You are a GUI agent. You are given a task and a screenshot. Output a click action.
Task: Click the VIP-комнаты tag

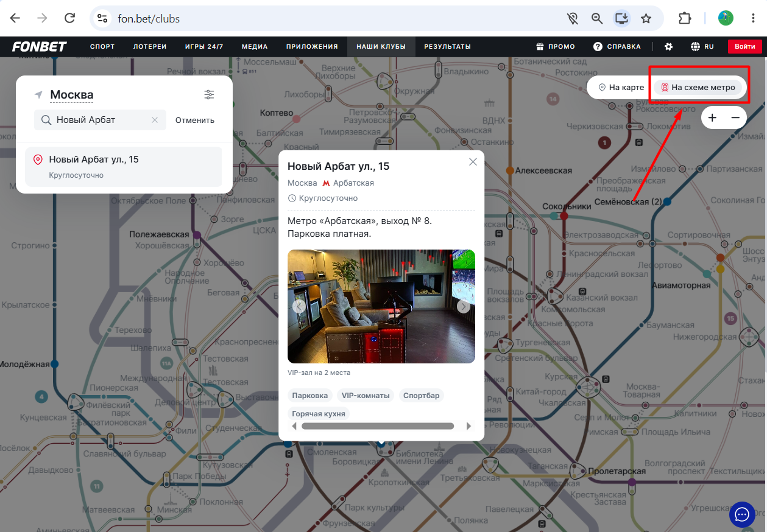[x=366, y=396]
